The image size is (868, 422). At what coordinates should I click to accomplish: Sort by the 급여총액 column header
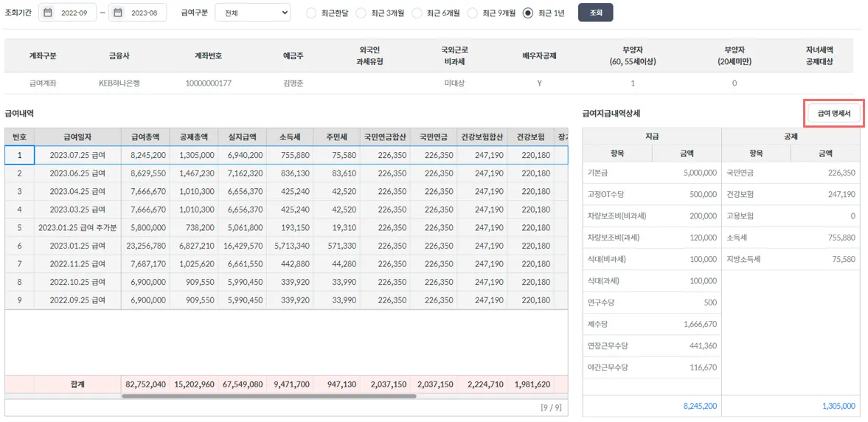[x=145, y=136]
